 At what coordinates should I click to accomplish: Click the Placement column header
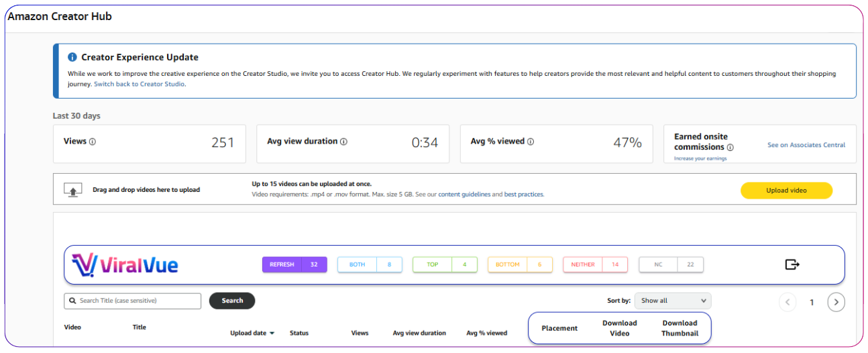(x=559, y=328)
